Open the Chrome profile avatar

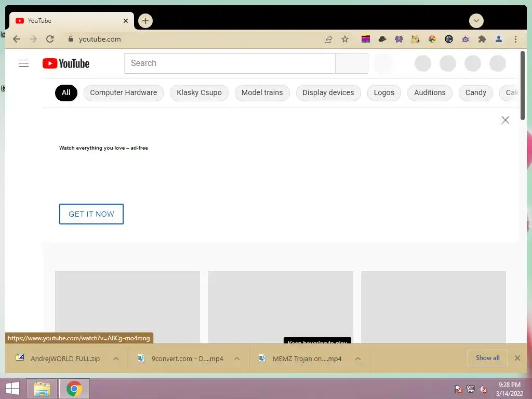click(499, 39)
